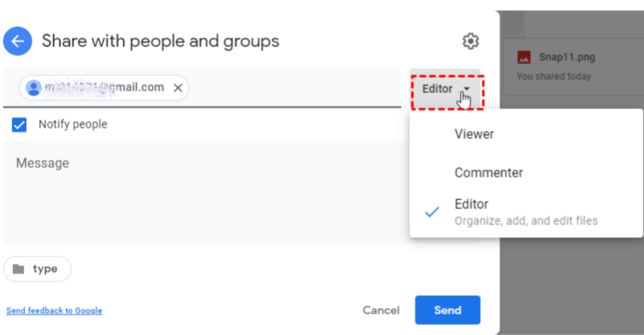The image size is (644, 335).
Task: Click the 'You shared today' text
Action: tap(554, 77)
